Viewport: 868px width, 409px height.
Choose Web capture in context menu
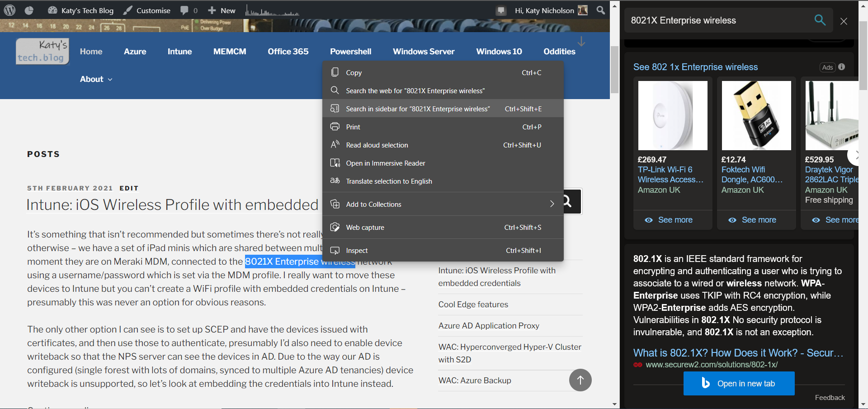coord(365,227)
